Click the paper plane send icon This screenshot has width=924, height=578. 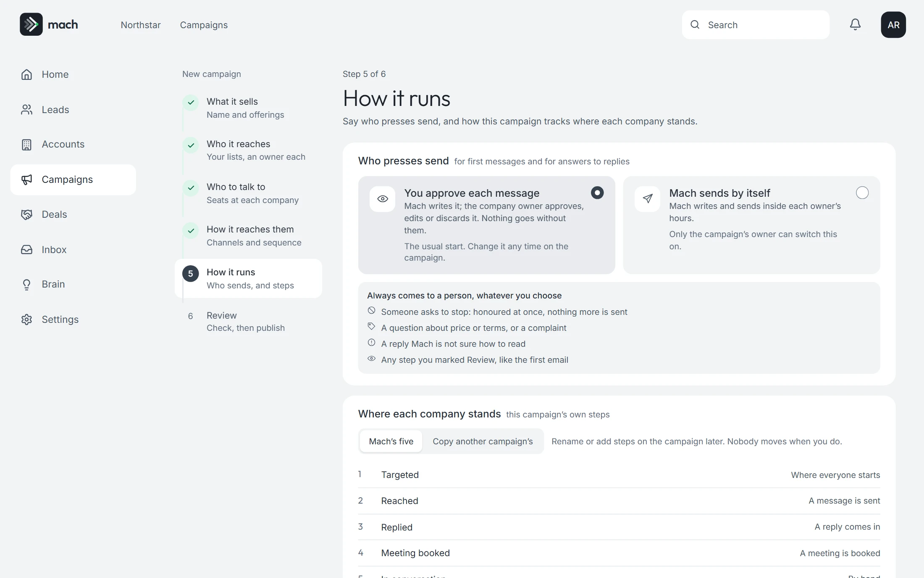pyautogui.click(x=647, y=199)
